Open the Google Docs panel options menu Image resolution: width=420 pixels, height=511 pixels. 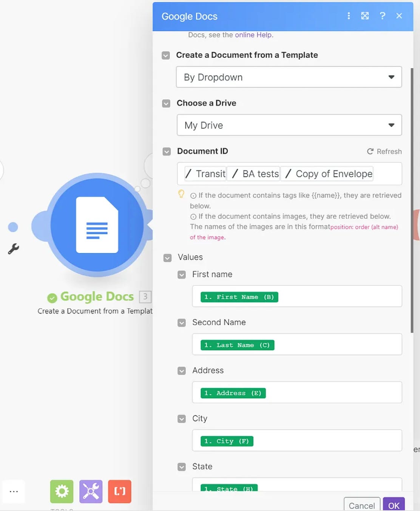[349, 16]
